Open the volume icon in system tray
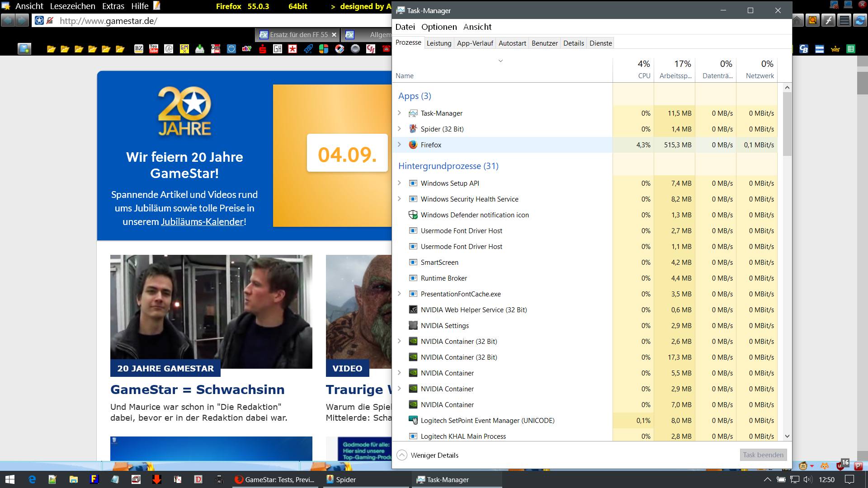Screen dimensions: 868x488 [x=808, y=479]
